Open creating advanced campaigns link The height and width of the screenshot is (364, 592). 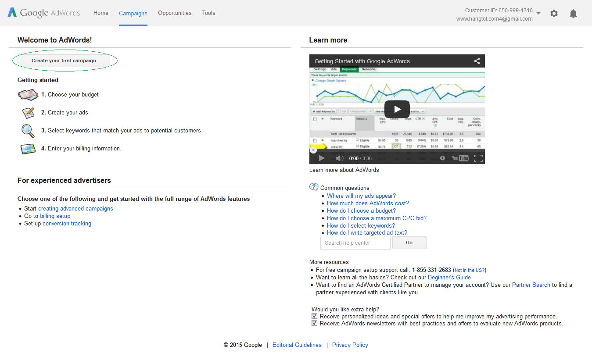pos(75,209)
